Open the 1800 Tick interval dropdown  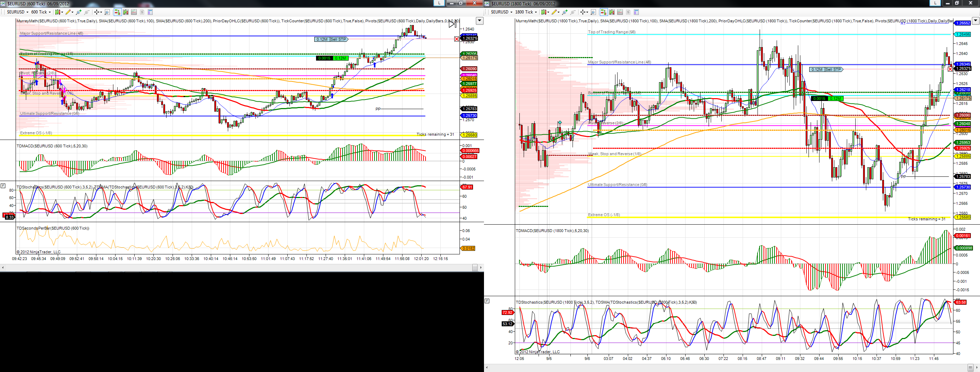click(526, 12)
